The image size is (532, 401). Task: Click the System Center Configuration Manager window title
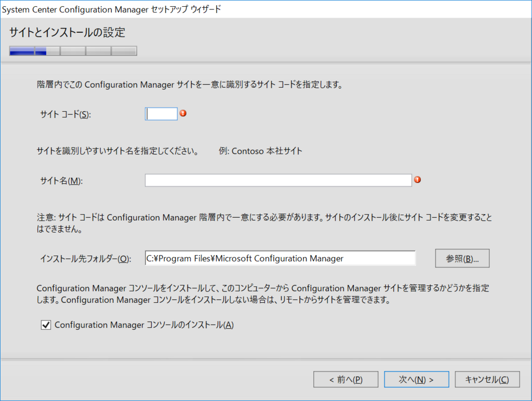point(111,9)
